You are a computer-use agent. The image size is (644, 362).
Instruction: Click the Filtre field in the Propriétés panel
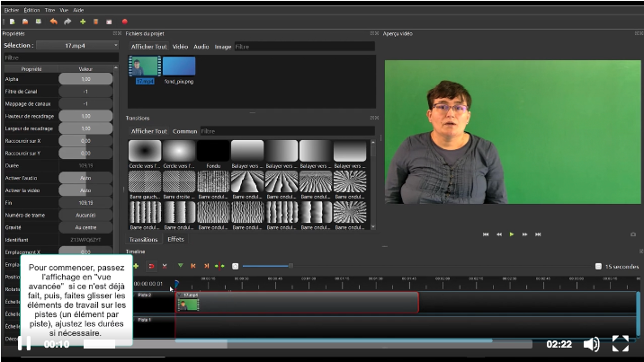pos(61,57)
